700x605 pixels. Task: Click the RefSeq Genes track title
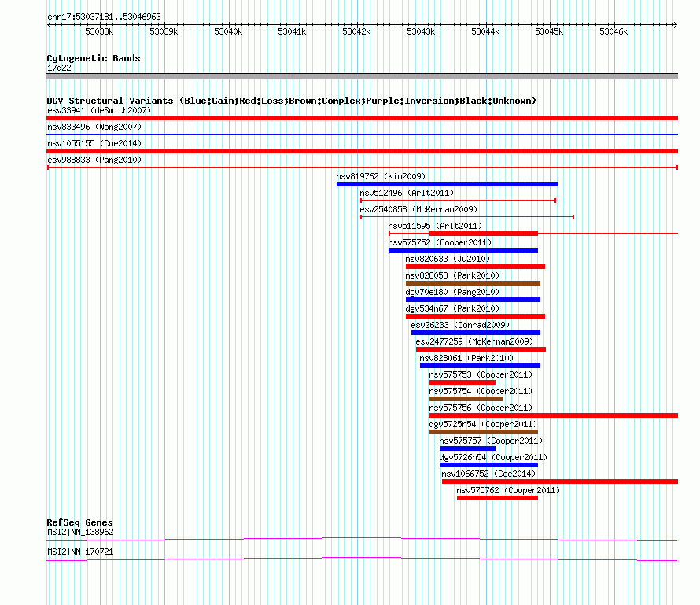coord(79,522)
